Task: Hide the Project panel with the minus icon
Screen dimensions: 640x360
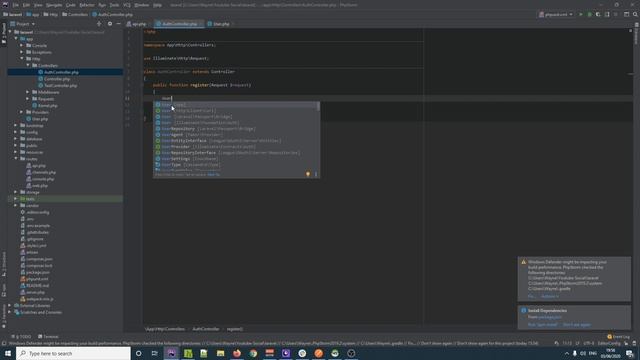Action: tap(118, 24)
